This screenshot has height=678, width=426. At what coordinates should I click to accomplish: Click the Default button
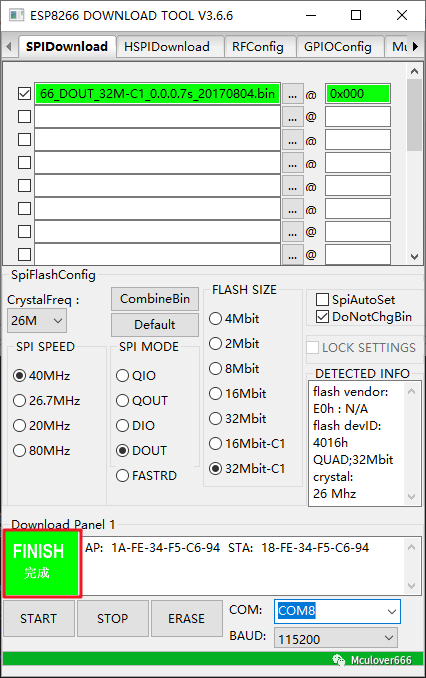pyautogui.click(x=155, y=325)
